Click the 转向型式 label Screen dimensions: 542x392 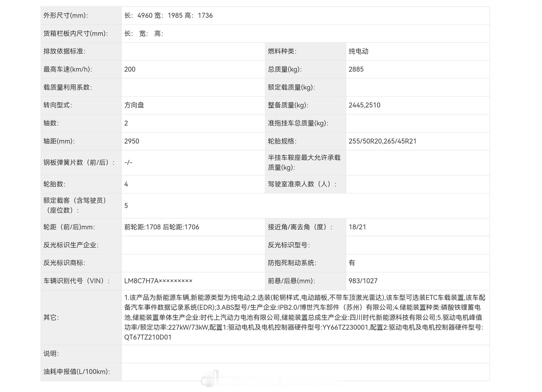[x=58, y=105]
